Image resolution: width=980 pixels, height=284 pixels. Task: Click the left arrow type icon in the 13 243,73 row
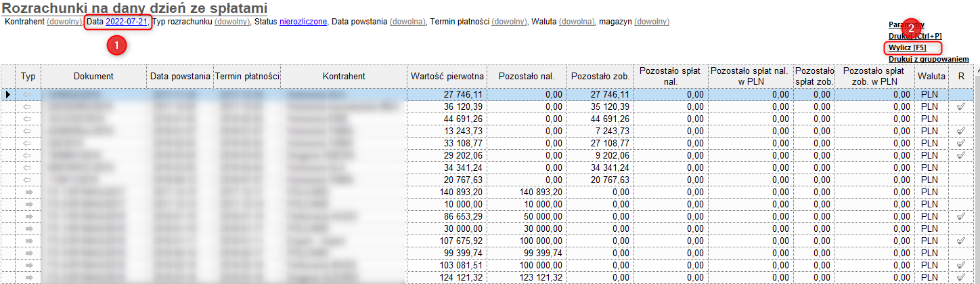[x=28, y=131]
